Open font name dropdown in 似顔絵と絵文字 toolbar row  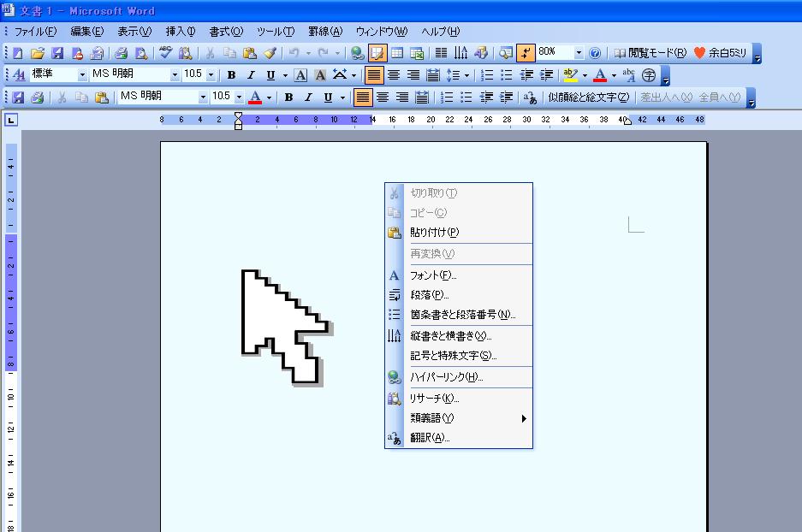[x=203, y=98]
